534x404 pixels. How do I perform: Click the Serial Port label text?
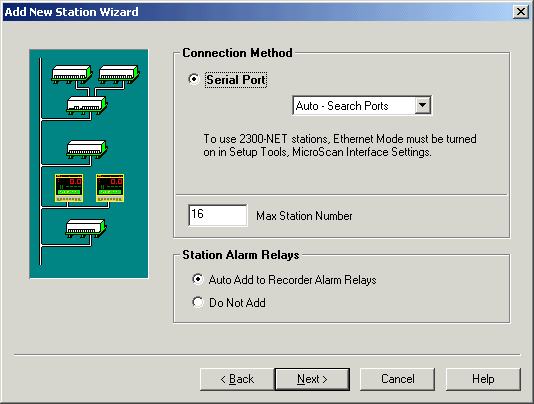click(236, 80)
